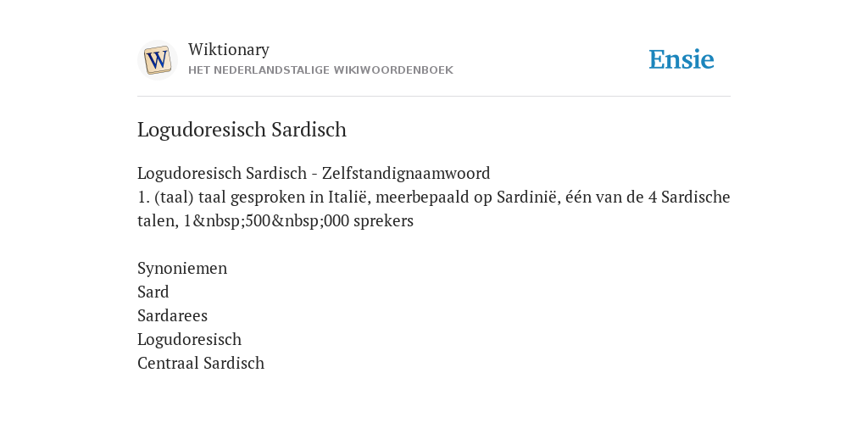The width and height of the screenshot is (868, 434).
Task: Click the Wiktionary source title
Action: tap(229, 50)
